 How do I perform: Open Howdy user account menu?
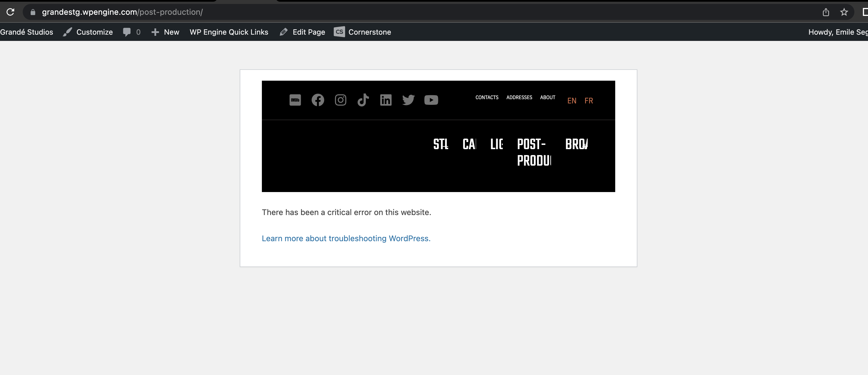[x=837, y=32]
